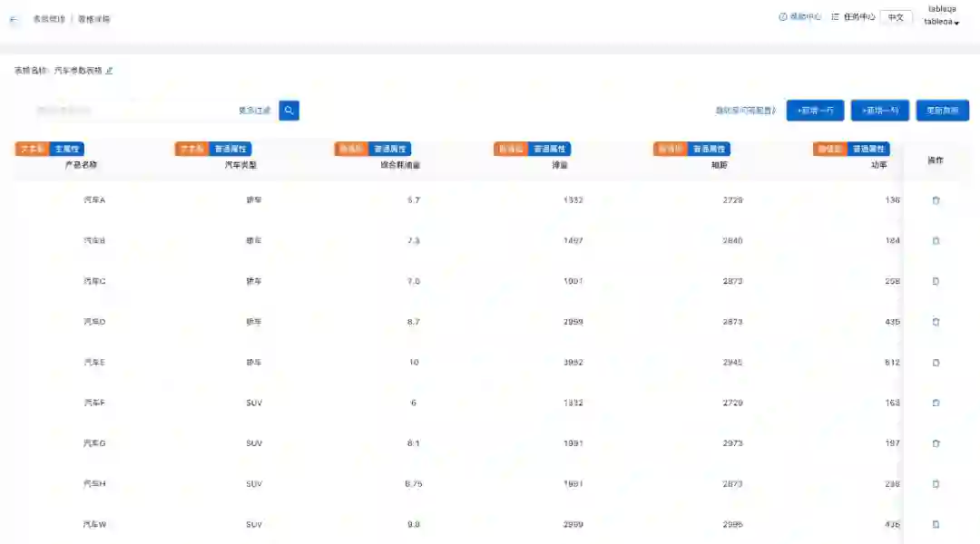Click the 更多过滤 more filters link

point(254,111)
